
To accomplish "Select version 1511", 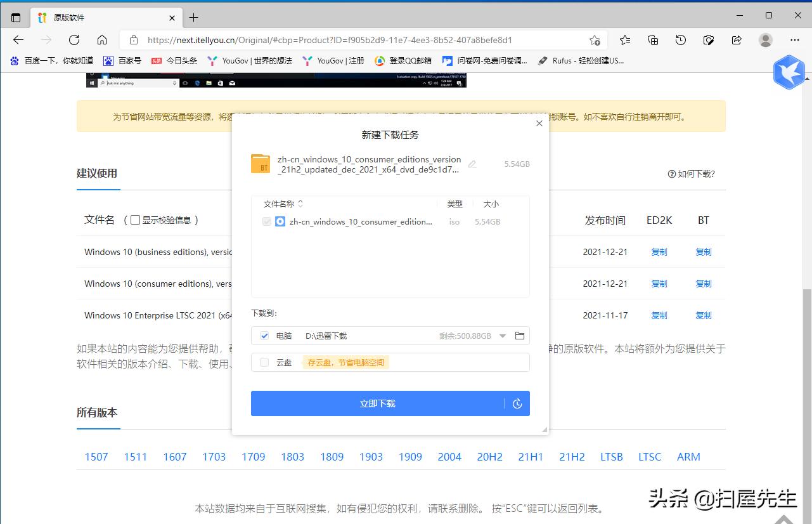I will [136, 457].
